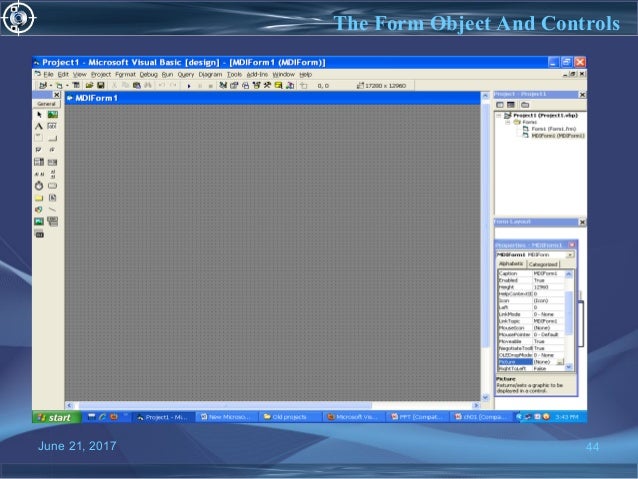Select the Shape control in toolbox
This screenshot has height=479, width=638.
point(39,210)
